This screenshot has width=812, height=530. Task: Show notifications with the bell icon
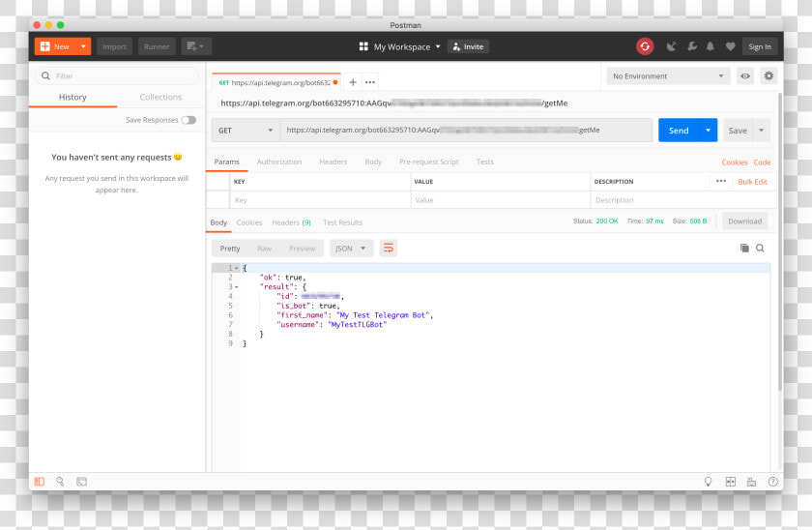(x=710, y=46)
